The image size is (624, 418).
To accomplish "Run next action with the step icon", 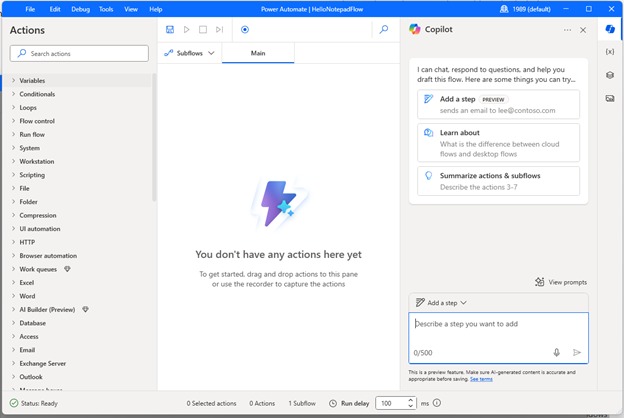I will click(220, 29).
